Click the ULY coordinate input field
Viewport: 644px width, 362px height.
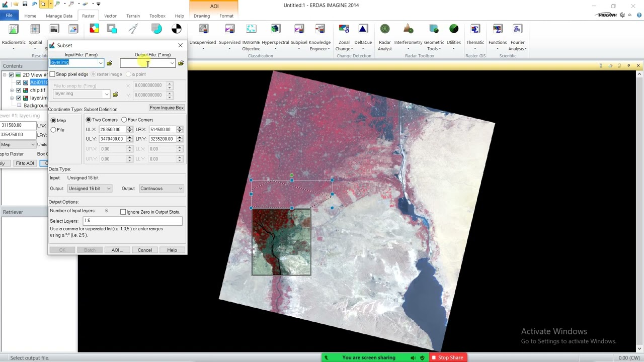pyautogui.click(x=112, y=139)
